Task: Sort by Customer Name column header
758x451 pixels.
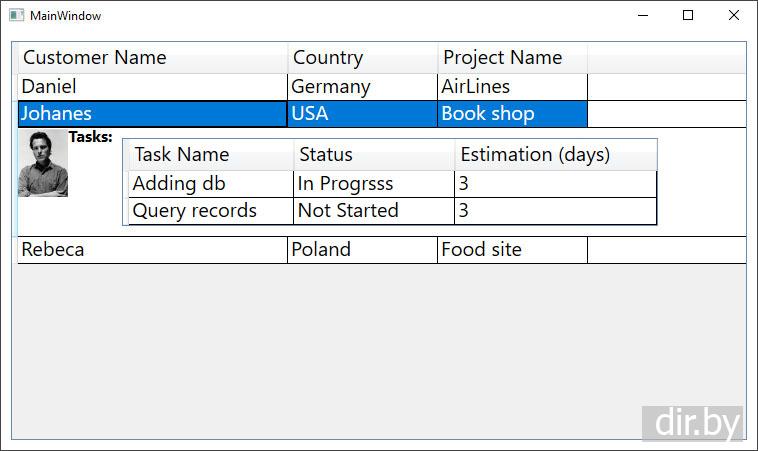Action: [95, 58]
